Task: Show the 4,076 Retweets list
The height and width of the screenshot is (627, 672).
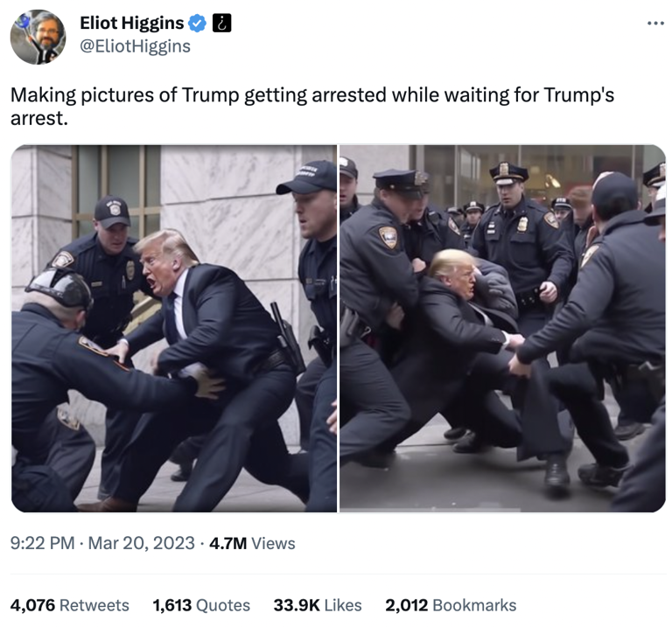Action: pyautogui.click(x=69, y=606)
